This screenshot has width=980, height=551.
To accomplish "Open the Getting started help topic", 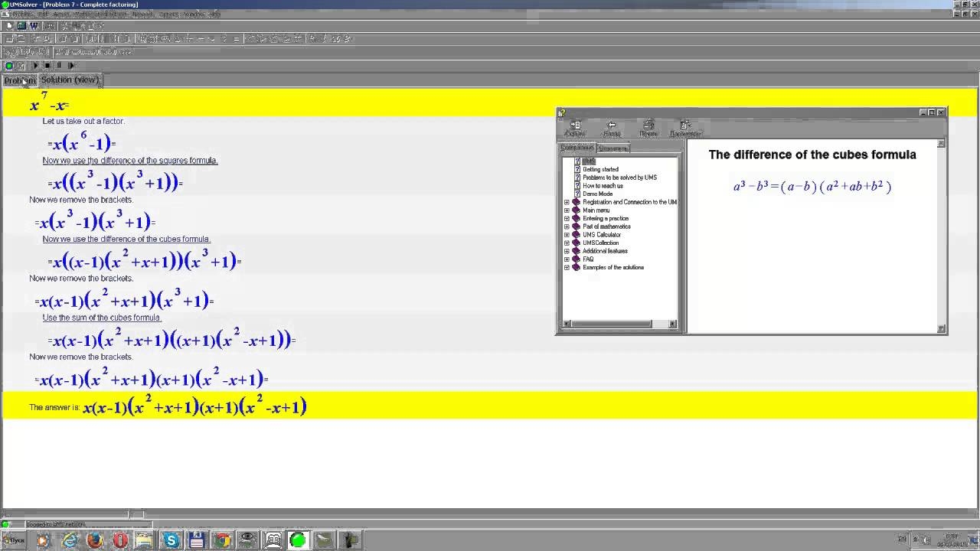I will tap(600, 170).
